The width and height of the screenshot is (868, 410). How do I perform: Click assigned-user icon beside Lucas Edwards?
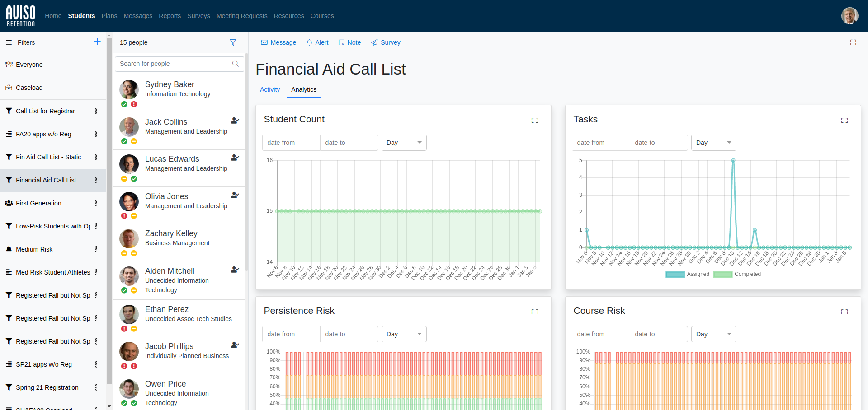click(x=235, y=158)
